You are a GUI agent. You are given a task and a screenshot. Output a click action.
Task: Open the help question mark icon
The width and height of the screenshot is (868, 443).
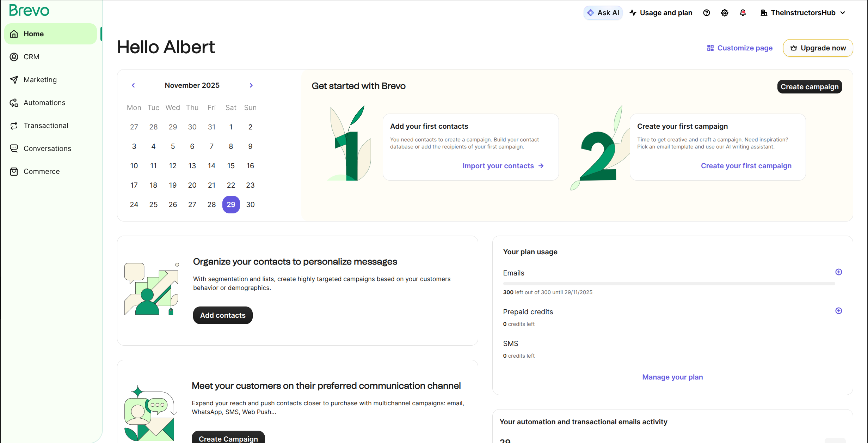click(x=707, y=12)
